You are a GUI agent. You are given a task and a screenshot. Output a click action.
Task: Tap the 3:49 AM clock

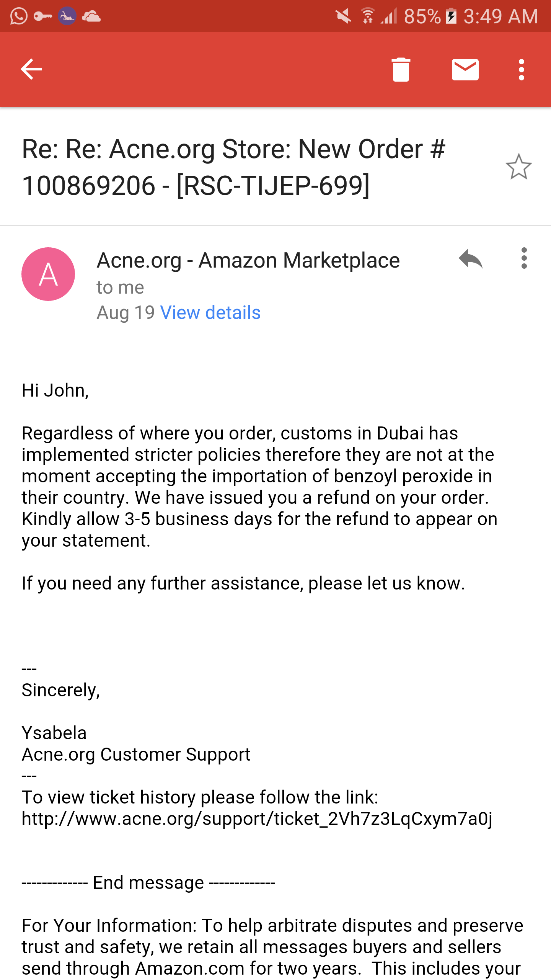click(501, 16)
